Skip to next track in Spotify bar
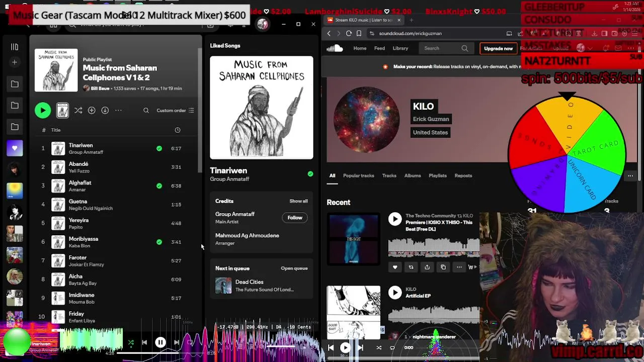 [177, 342]
